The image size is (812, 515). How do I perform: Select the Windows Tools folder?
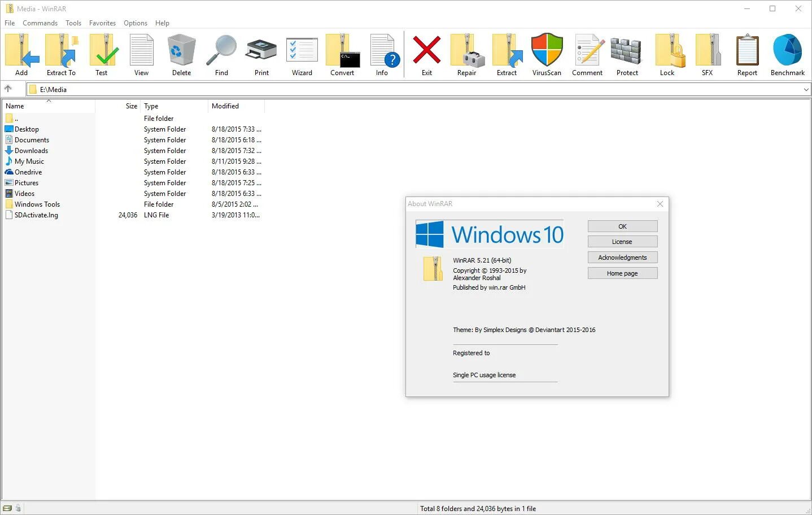click(32, 204)
